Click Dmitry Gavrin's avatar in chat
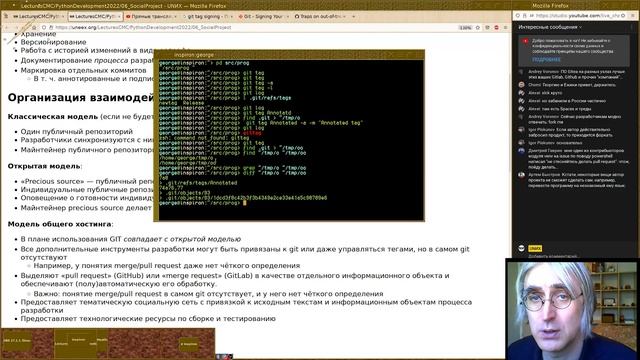 point(521,151)
